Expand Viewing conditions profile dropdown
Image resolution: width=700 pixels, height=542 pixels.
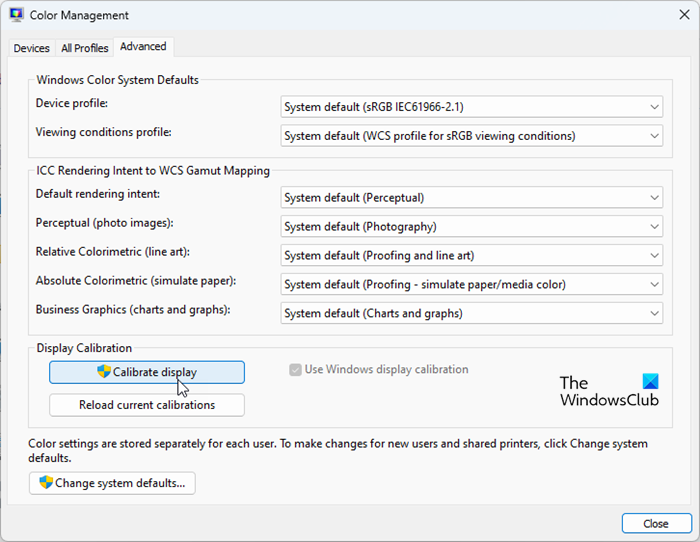pyautogui.click(x=471, y=135)
